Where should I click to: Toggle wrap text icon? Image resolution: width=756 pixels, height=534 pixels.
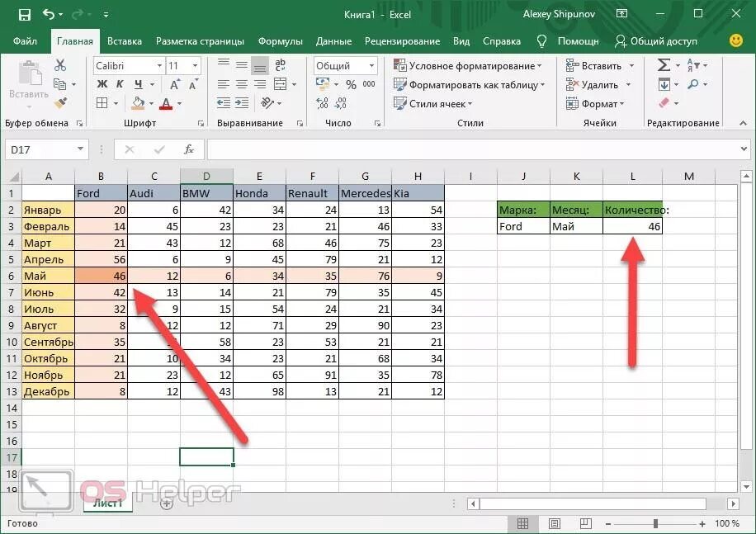pos(280,64)
